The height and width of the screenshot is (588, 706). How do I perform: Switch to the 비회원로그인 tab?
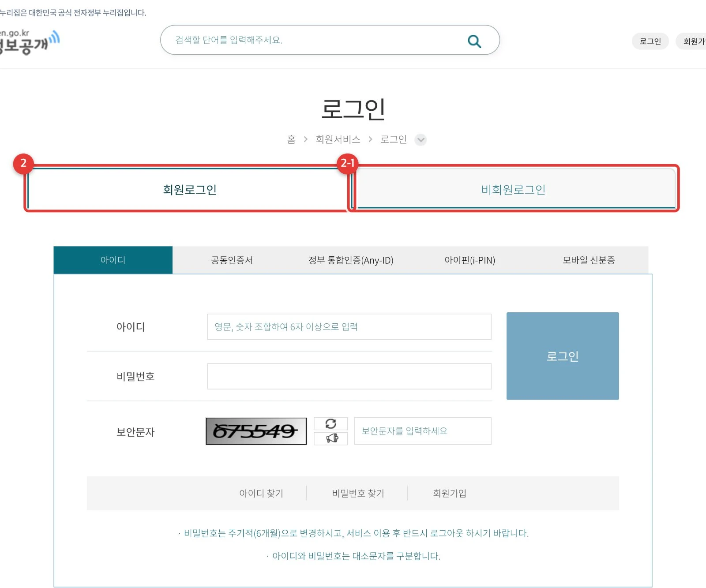click(513, 190)
